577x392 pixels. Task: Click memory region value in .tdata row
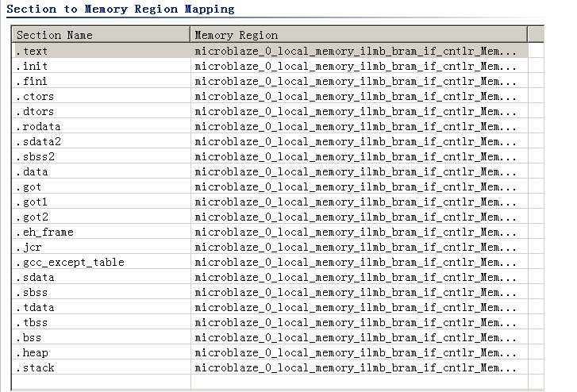point(360,307)
